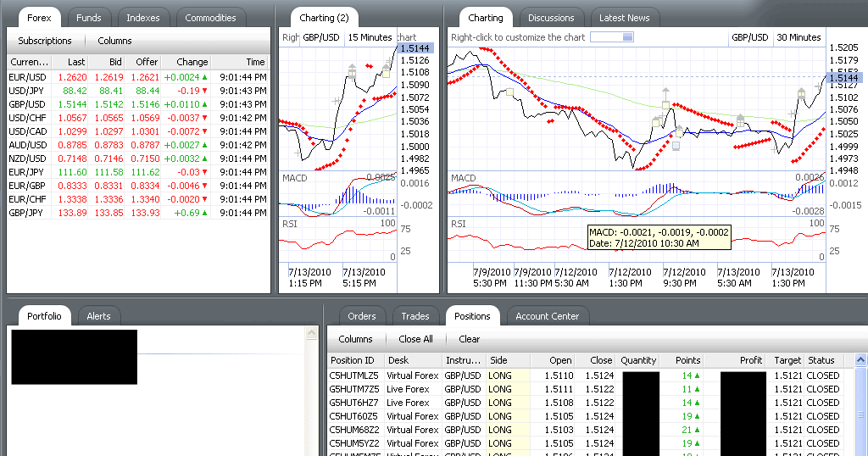Screen dimensions: 868x456
Task: Click the Clear button
Action: tap(470, 339)
